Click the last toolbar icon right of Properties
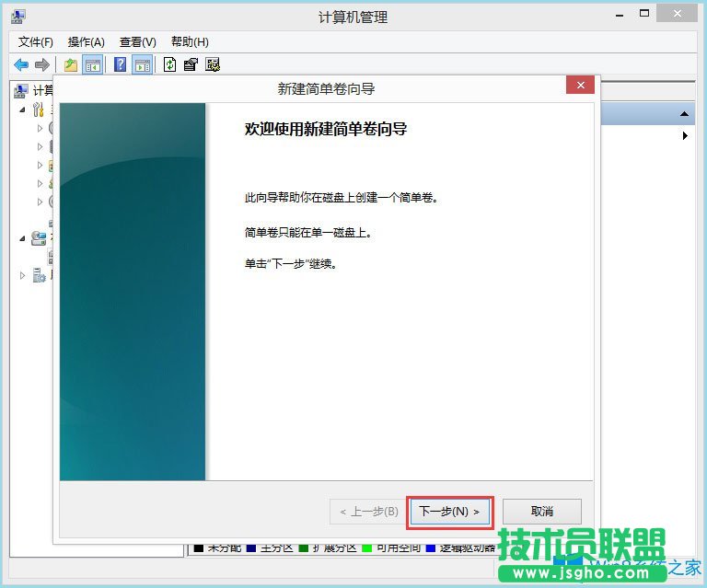 [213, 65]
